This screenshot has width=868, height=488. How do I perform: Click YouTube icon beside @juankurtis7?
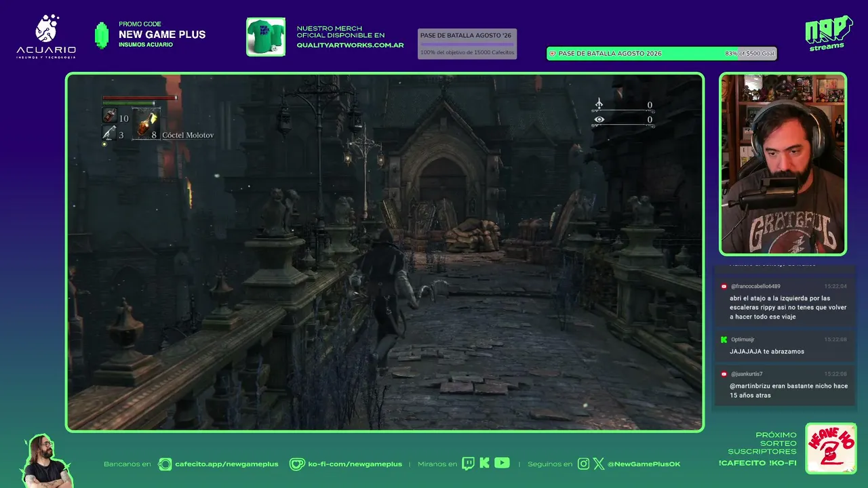724,374
